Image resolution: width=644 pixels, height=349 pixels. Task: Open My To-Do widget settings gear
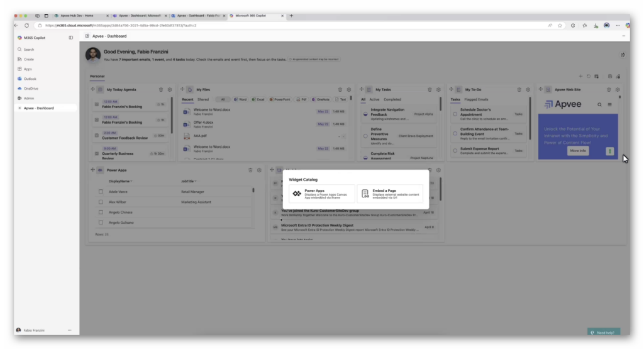pyautogui.click(x=528, y=89)
